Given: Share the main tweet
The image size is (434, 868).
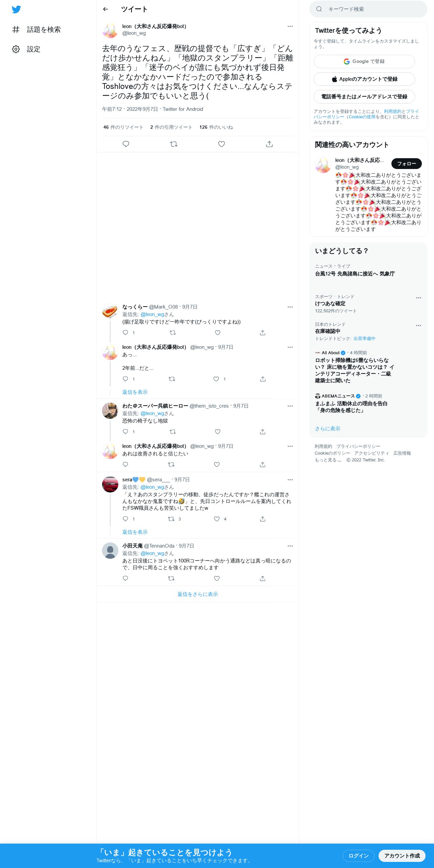Looking at the screenshot, I should coord(269,144).
